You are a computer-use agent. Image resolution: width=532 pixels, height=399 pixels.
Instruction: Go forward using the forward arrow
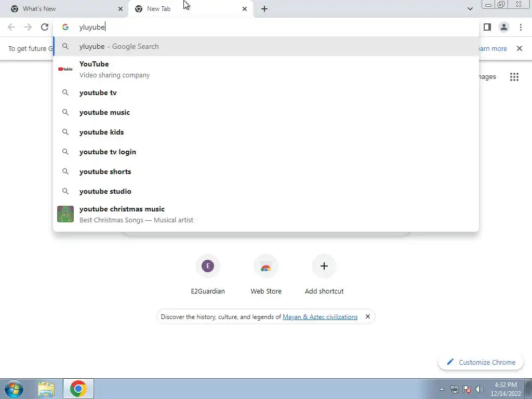(28, 27)
